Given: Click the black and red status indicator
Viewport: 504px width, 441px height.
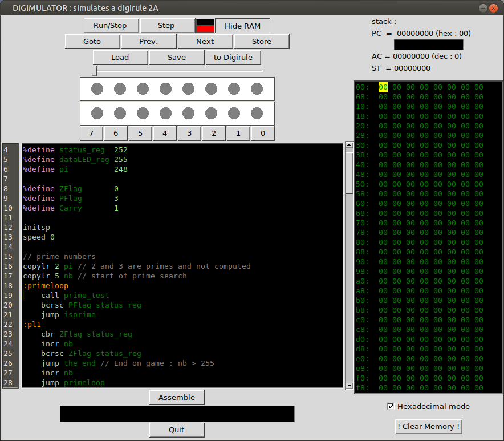Looking at the screenshot, I should pos(205,26).
